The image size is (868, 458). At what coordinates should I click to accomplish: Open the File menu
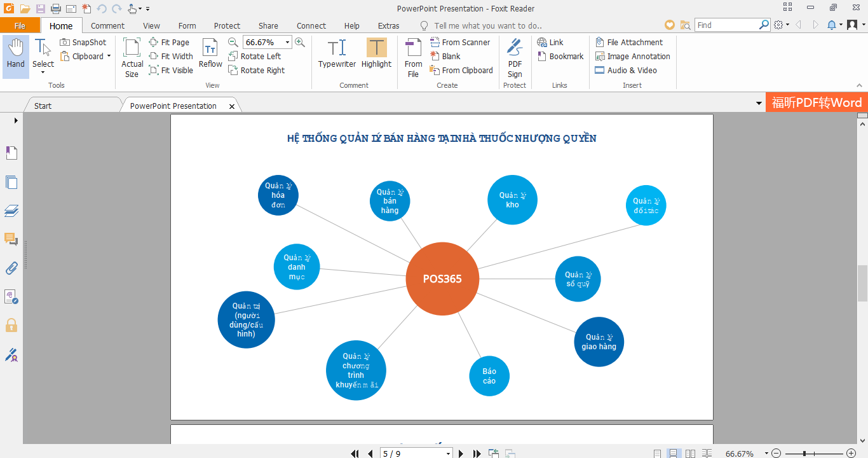click(20, 25)
